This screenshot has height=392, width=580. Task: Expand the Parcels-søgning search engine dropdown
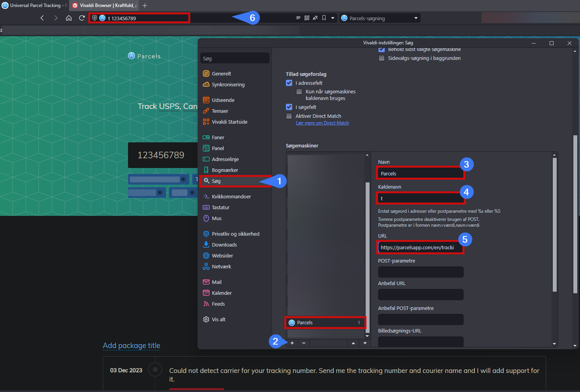[416, 18]
